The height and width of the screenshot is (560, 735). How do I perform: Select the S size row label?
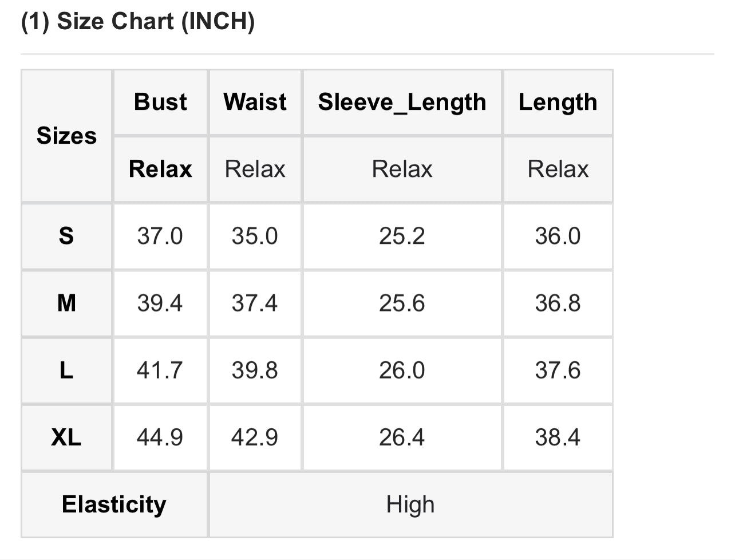click(x=66, y=236)
